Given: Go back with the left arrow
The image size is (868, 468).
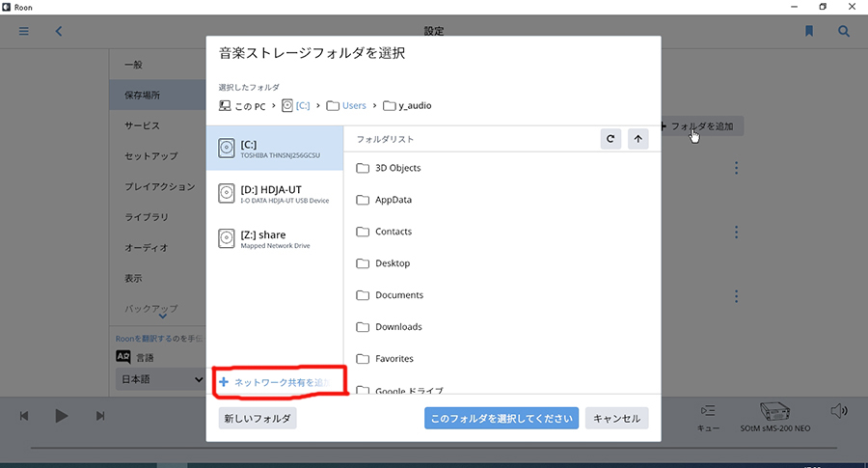Looking at the screenshot, I should tap(59, 31).
